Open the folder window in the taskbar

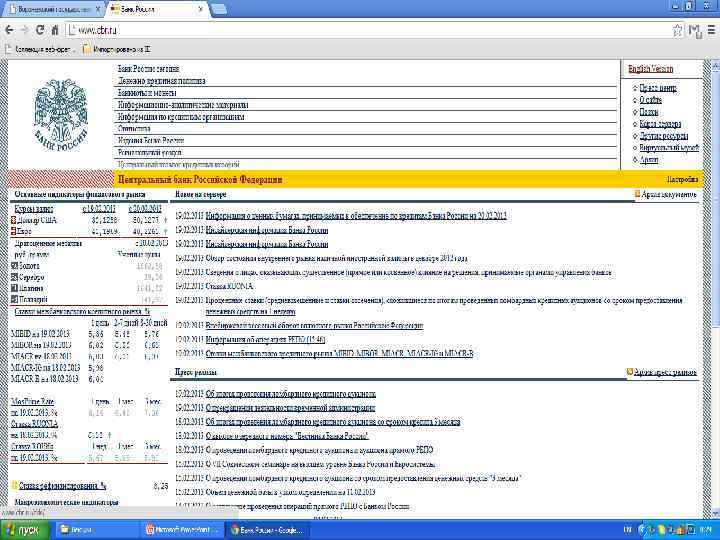(97, 530)
